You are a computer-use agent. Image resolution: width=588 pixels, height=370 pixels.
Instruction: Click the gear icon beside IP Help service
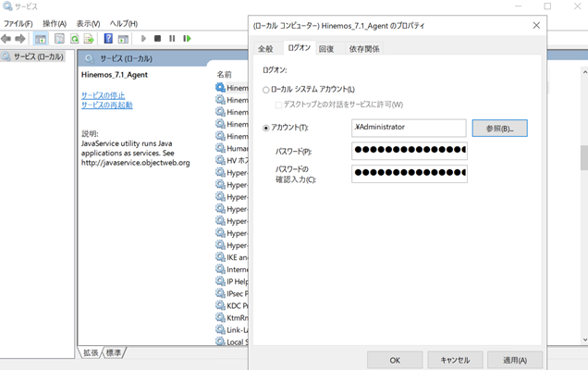coord(220,281)
